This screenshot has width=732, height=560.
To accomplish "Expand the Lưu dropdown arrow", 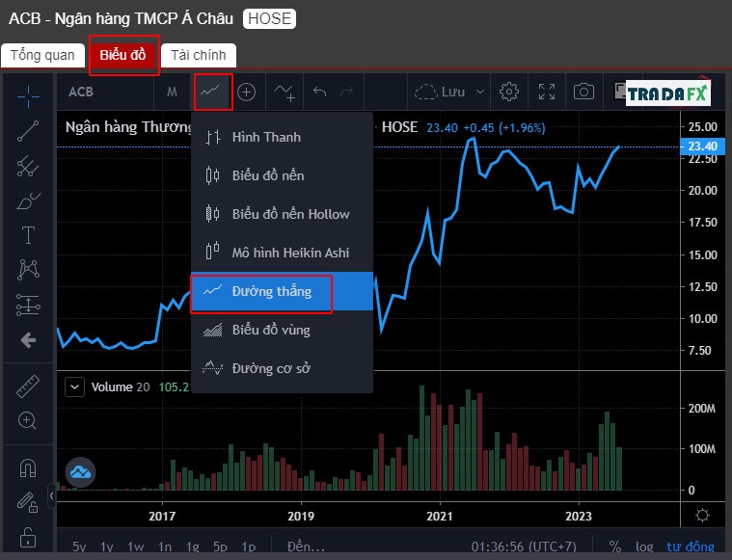I will [x=480, y=92].
